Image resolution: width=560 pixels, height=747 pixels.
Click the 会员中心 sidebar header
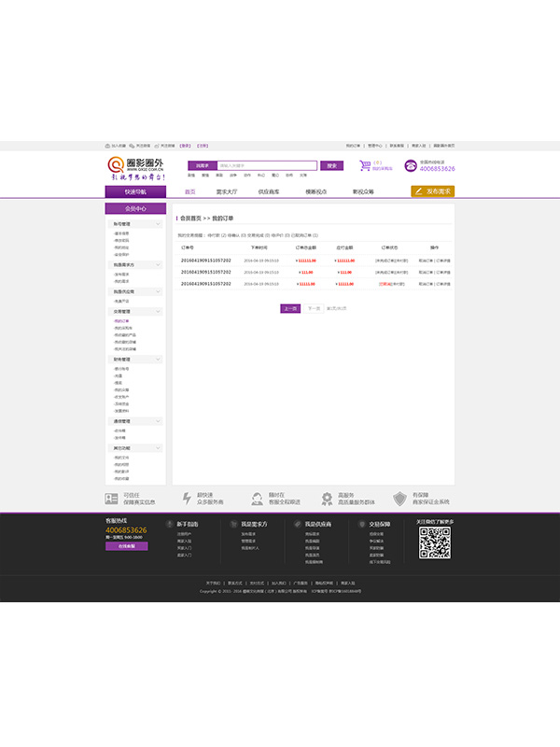click(x=135, y=208)
